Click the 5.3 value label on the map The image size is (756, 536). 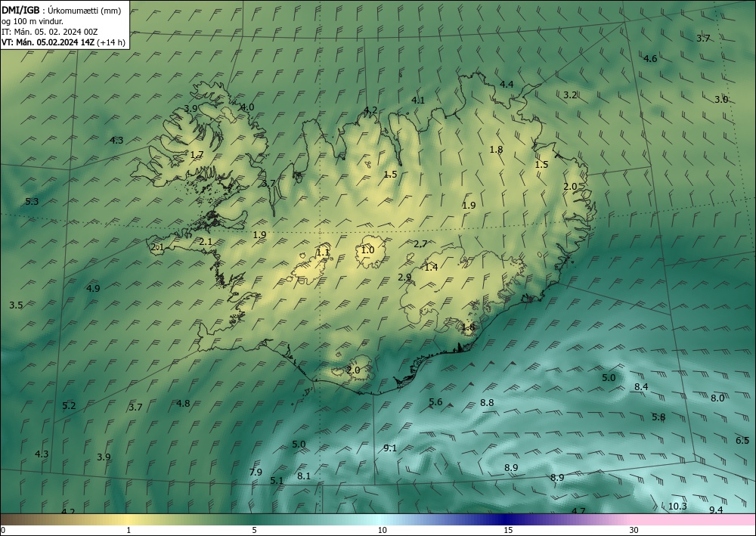(32, 202)
